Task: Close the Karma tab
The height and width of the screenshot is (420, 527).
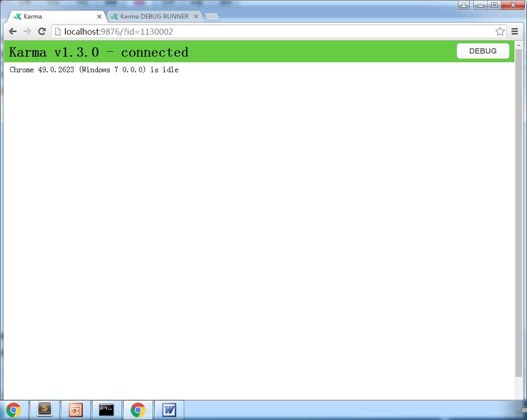Action: (99, 17)
